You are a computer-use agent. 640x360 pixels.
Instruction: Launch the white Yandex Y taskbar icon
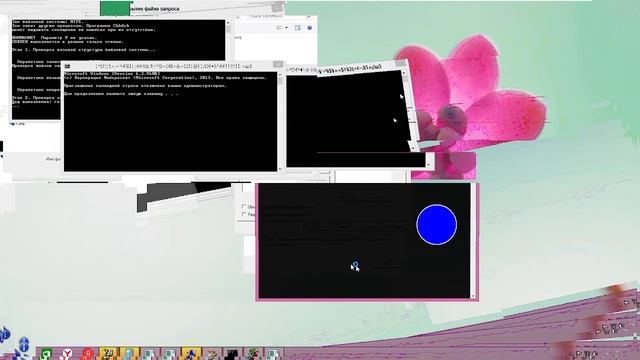click(67, 353)
